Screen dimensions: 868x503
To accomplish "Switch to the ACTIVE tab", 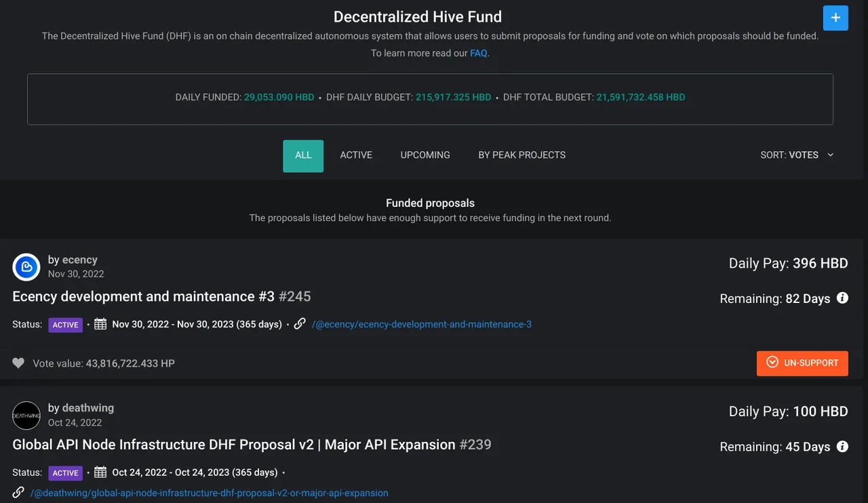I will click(x=356, y=155).
